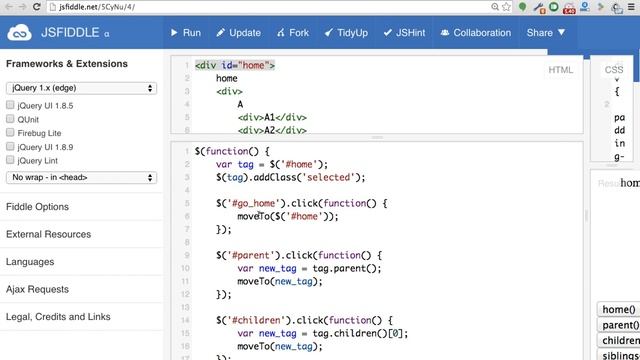Click the JSFiddle cloud logo
The image size is (640, 360).
(19, 33)
